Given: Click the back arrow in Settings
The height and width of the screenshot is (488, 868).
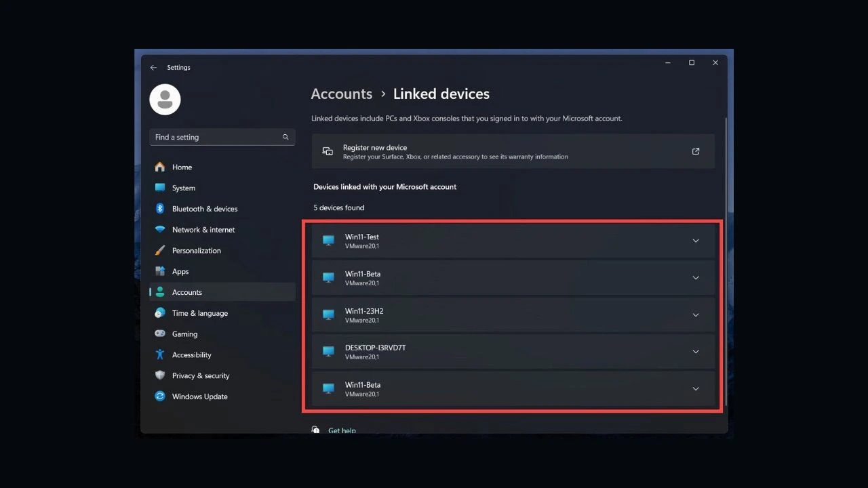Looking at the screenshot, I should coord(153,67).
